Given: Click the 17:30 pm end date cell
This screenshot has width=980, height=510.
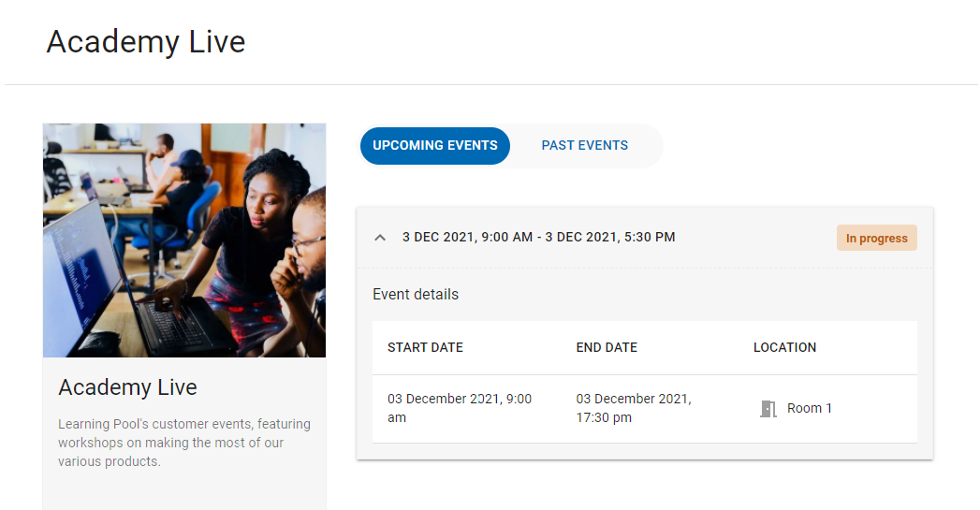Looking at the screenshot, I should click(634, 408).
